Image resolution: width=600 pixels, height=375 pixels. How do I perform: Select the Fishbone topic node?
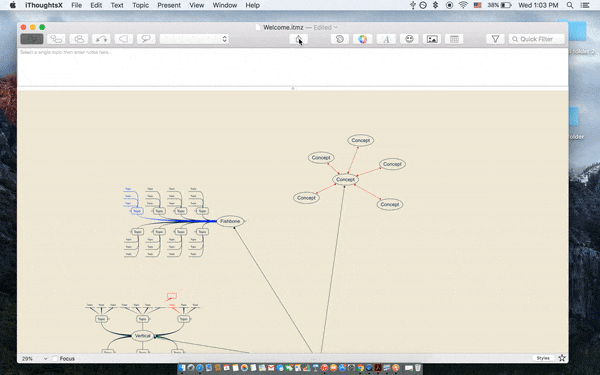pos(230,221)
